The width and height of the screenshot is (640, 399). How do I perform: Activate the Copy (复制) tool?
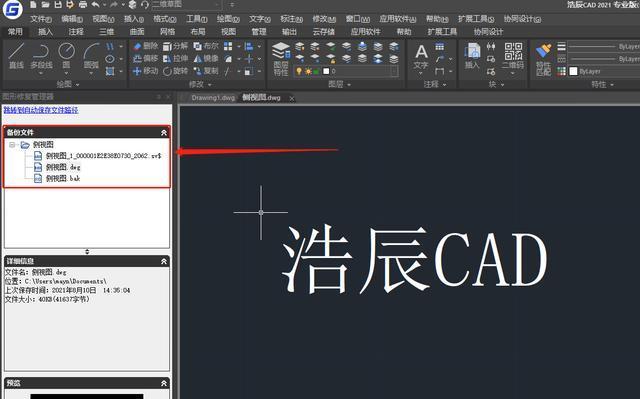point(206,71)
